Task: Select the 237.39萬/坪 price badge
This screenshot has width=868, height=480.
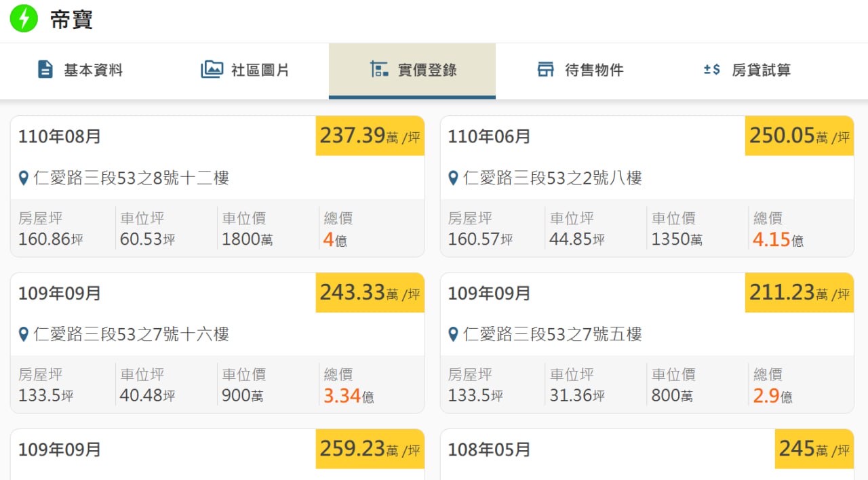Action: pyautogui.click(x=370, y=136)
